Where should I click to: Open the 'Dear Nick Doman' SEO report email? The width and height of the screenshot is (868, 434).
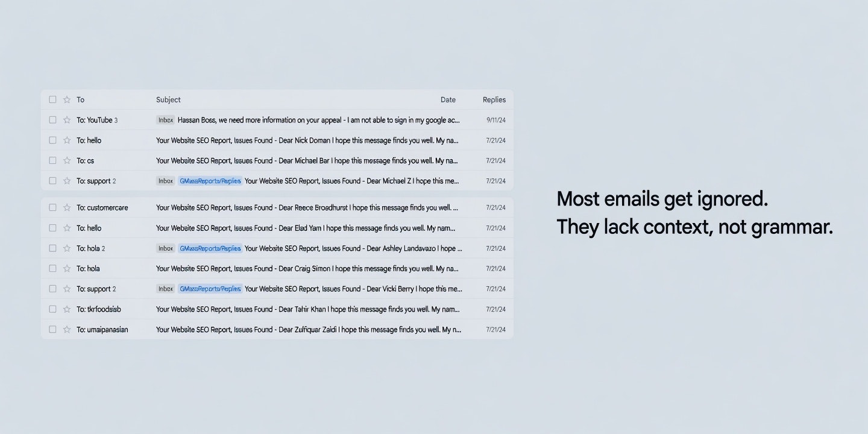(x=307, y=140)
